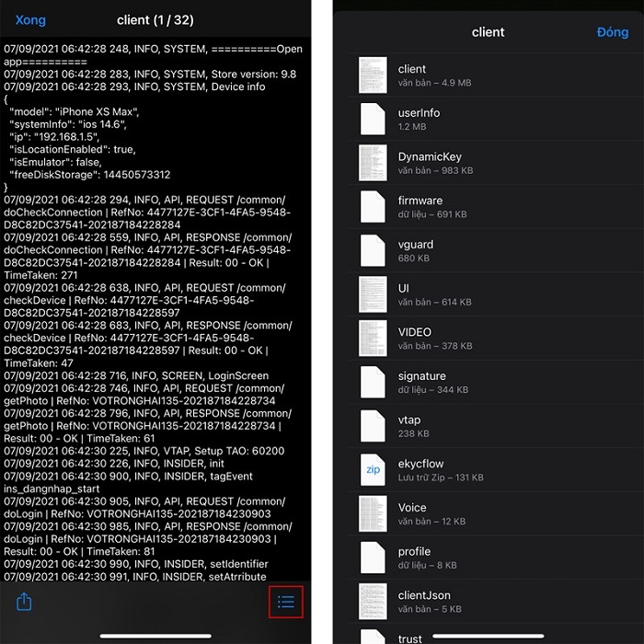The height and width of the screenshot is (644, 644).
Task: Select the firmware data file icon
Action: pyautogui.click(x=373, y=207)
